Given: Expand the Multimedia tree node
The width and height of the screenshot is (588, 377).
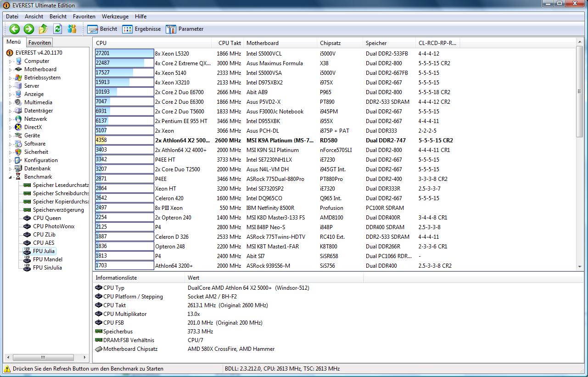Looking at the screenshot, I should (11, 102).
